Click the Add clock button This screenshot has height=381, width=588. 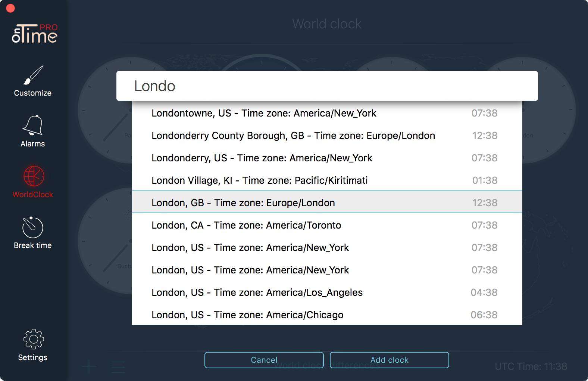click(390, 360)
